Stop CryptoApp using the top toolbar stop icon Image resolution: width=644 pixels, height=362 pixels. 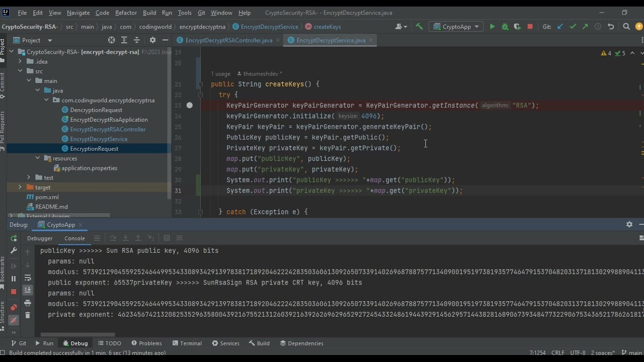[x=530, y=27]
